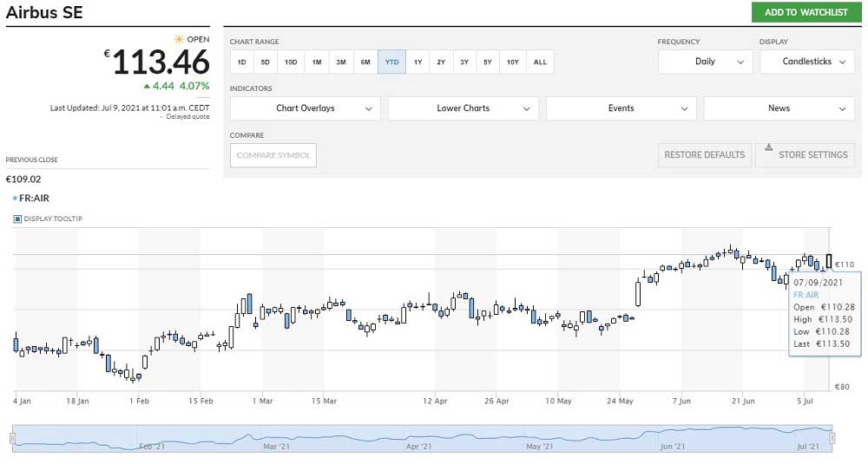This screenshot has width=868, height=464.
Task: Toggle the Display Tooltip checkbox
Action: tap(17, 219)
